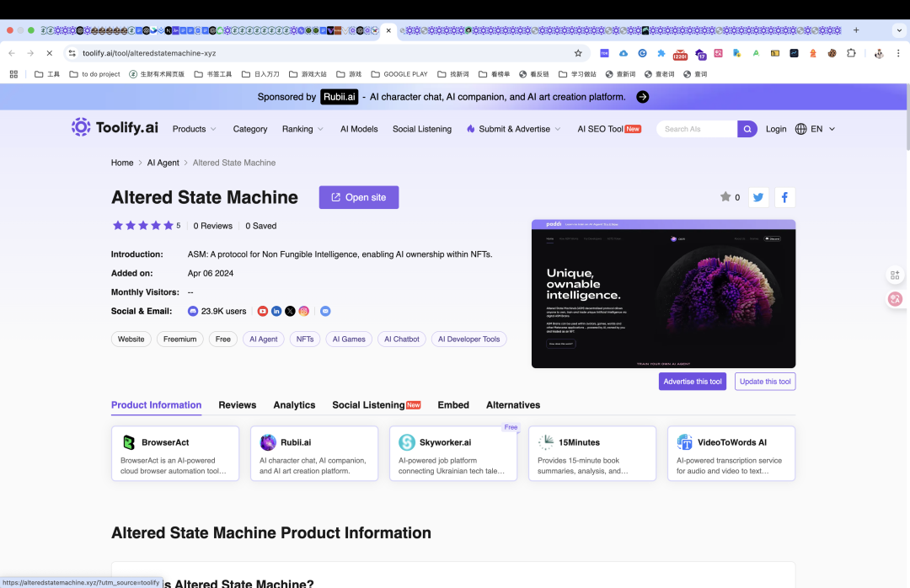Click Advertise this tool button
910x588 pixels.
click(693, 382)
